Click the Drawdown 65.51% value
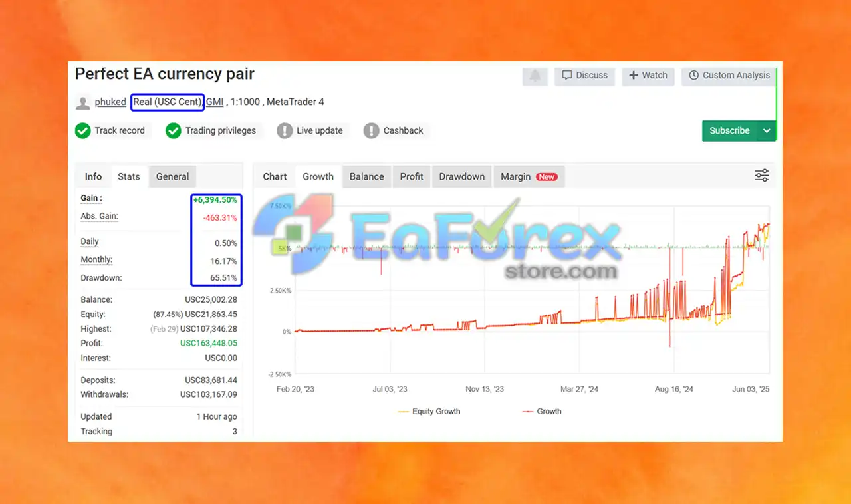The width and height of the screenshot is (851, 504). (x=225, y=278)
